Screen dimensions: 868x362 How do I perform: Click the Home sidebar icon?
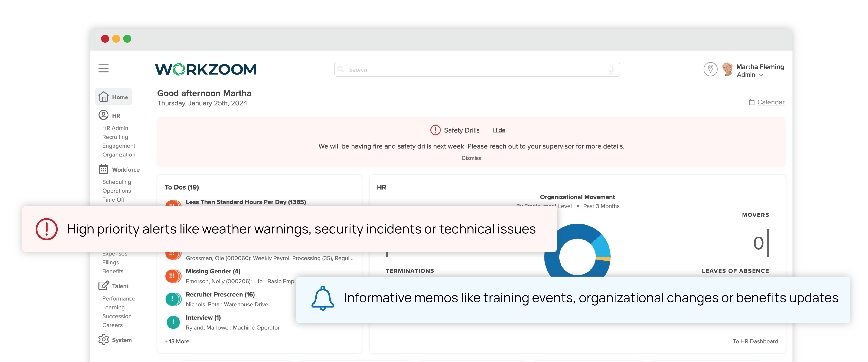pos(103,97)
